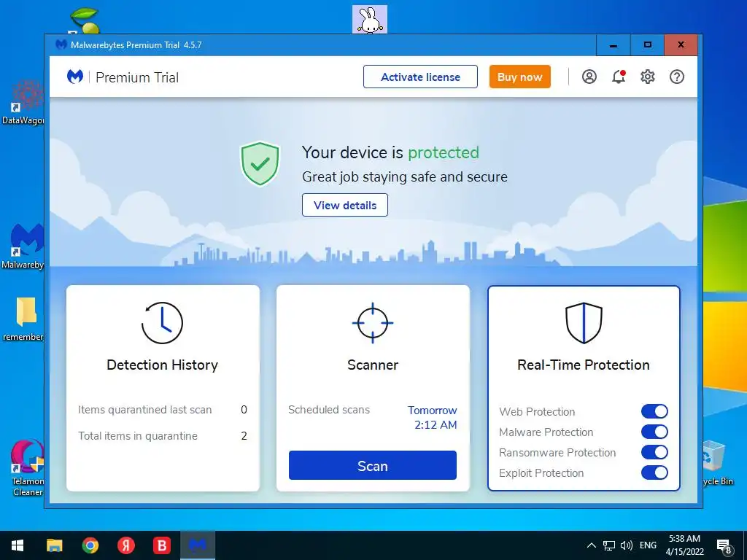
Task: Select the Recycle Bin desktop icon
Action: click(717, 463)
